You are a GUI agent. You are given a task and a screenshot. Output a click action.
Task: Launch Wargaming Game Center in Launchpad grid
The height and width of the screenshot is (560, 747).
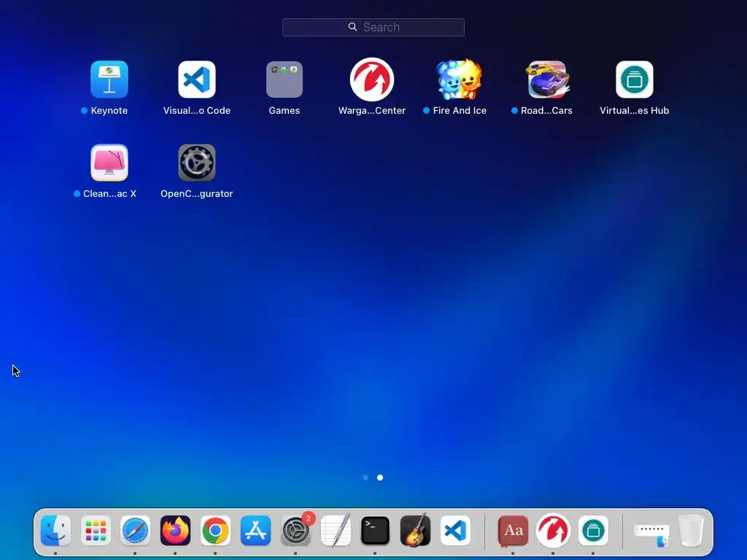tap(372, 79)
